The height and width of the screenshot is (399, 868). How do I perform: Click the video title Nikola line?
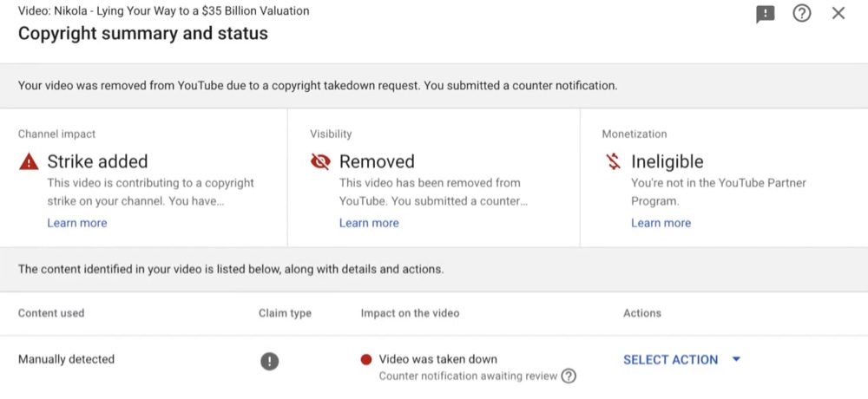164,11
